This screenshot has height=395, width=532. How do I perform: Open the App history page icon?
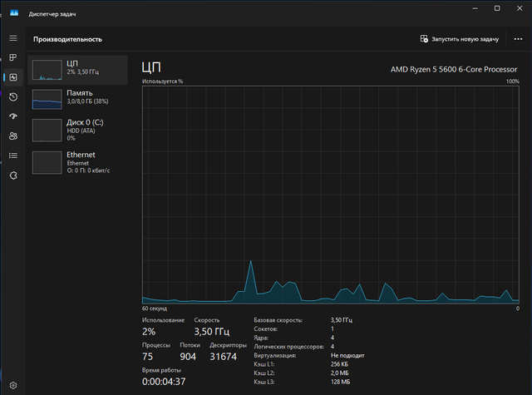click(x=13, y=97)
